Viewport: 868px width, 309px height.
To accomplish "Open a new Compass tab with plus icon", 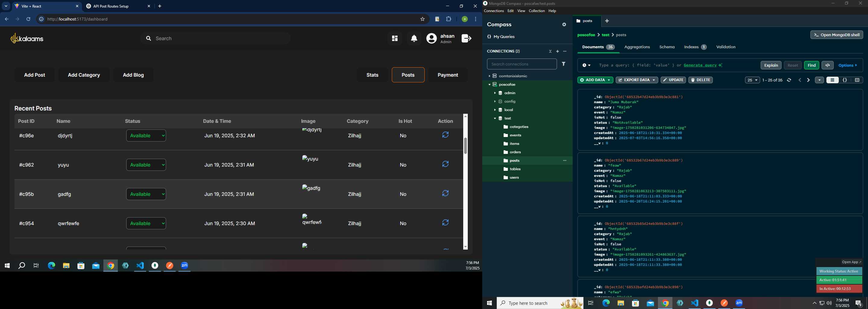I will coord(607,21).
